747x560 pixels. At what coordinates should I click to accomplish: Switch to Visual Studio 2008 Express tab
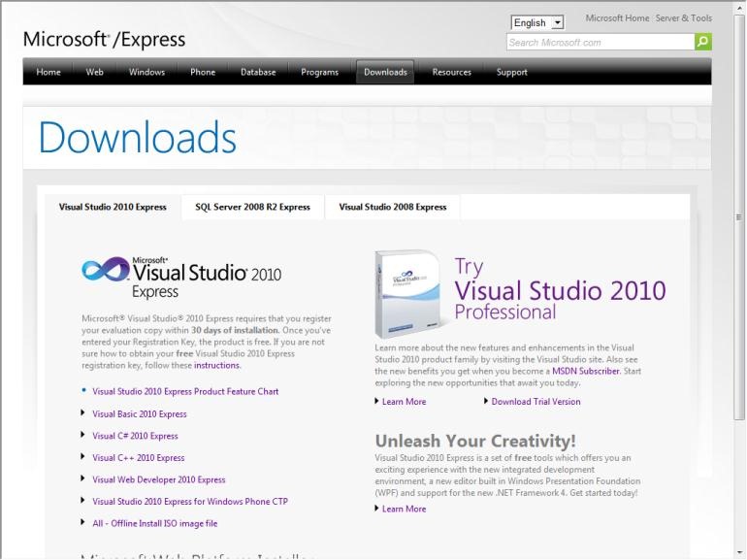[x=393, y=207]
